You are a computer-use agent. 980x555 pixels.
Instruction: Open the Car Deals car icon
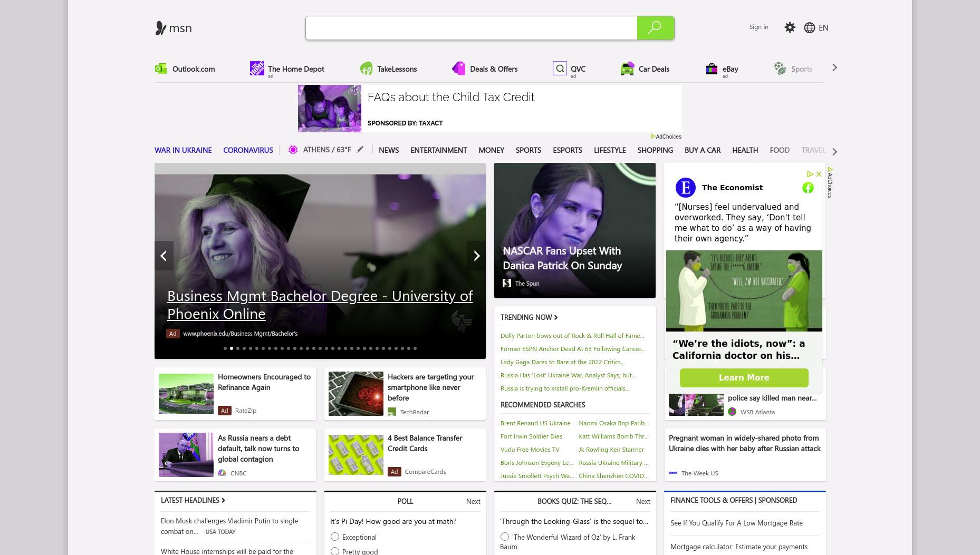pos(627,69)
